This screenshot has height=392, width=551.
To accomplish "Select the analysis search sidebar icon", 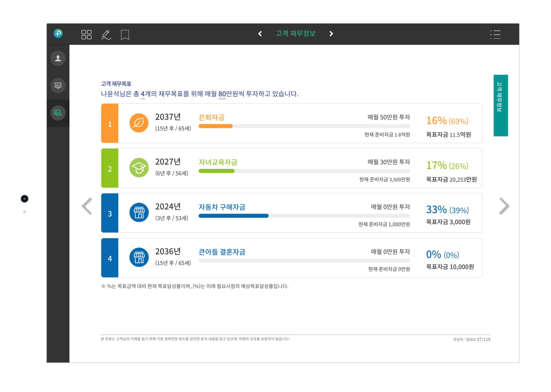I will pos(58,113).
